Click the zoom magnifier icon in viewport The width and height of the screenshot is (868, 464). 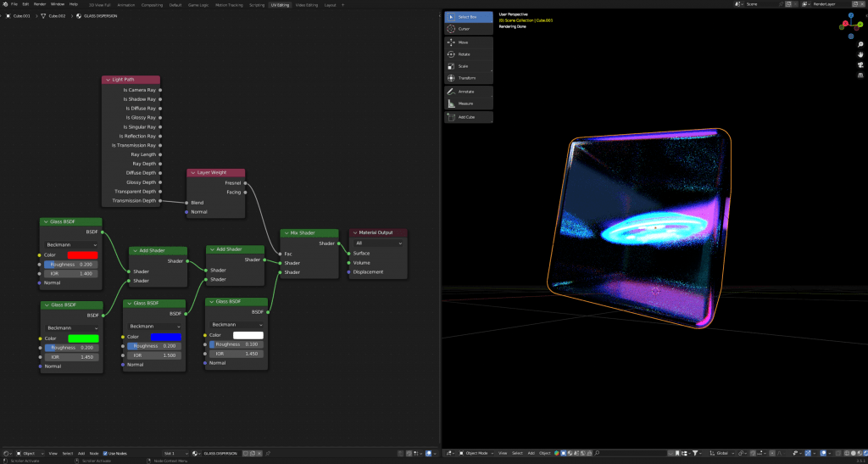[x=859, y=44]
